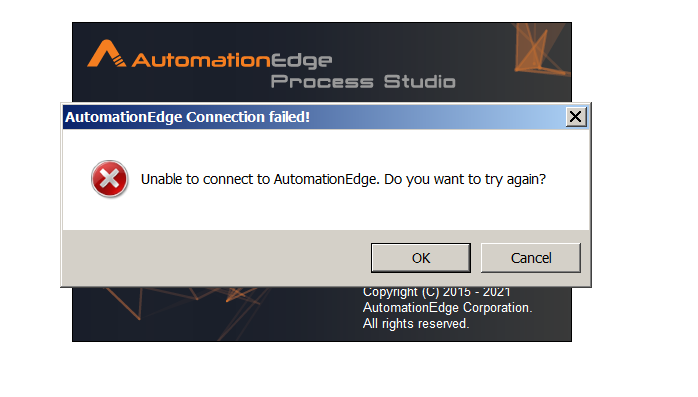The image size is (698, 397).
Task: Click the "Unable to connect to AutomationEdge" message
Action: [x=260, y=179]
